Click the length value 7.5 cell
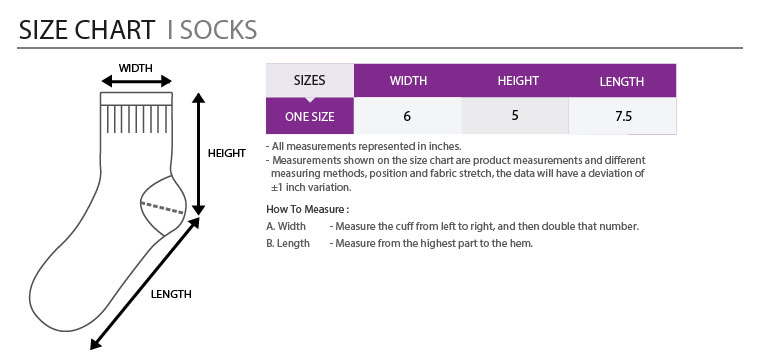This screenshot has height=361, width=762. tap(622, 116)
